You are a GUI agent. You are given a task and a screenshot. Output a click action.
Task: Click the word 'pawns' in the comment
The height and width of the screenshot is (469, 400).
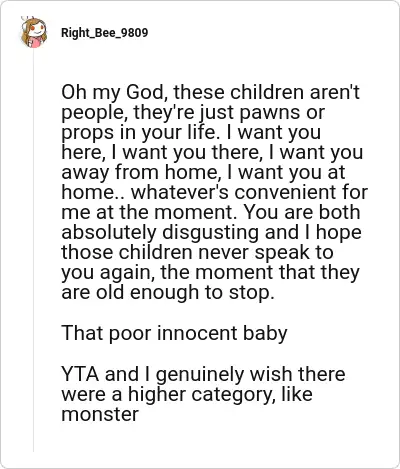click(x=271, y=113)
